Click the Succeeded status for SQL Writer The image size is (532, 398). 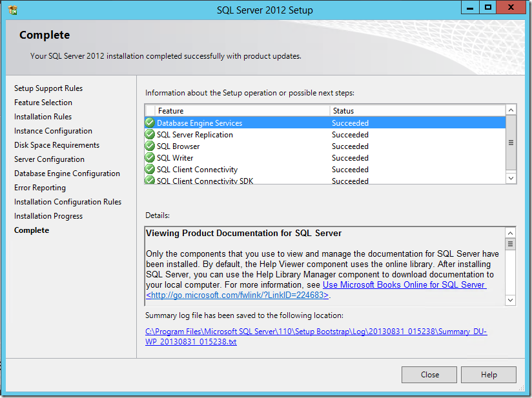pos(350,157)
